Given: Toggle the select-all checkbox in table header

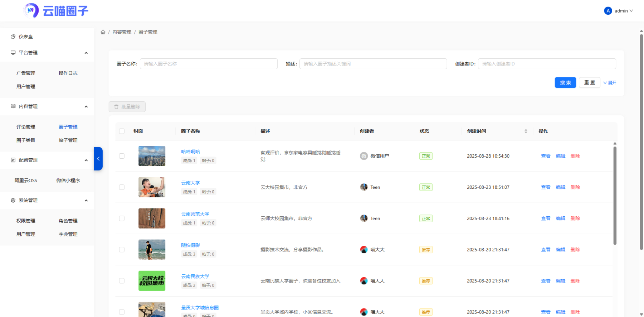Looking at the screenshot, I should (122, 131).
